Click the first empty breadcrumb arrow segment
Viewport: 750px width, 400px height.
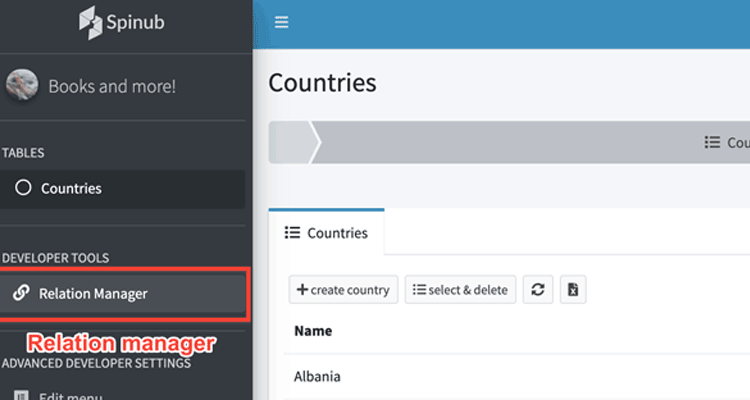coord(292,143)
